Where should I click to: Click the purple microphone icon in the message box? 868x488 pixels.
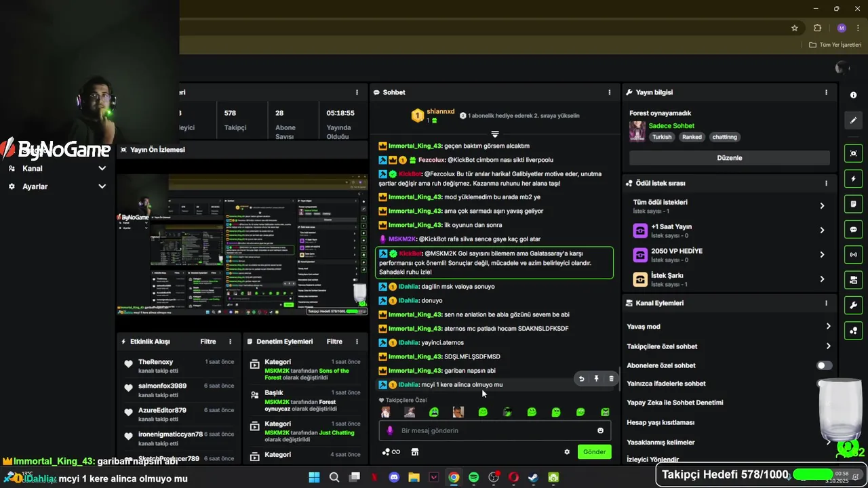pos(390,430)
